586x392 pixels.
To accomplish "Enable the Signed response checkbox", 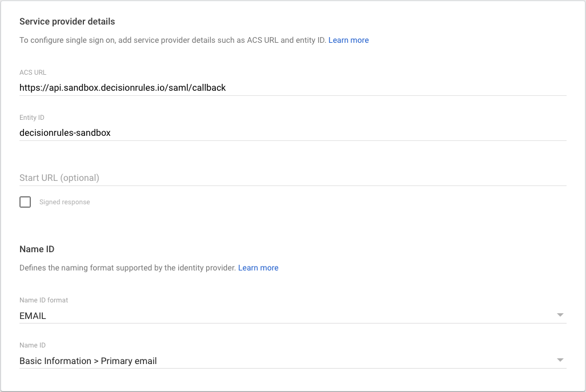I will point(25,202).
